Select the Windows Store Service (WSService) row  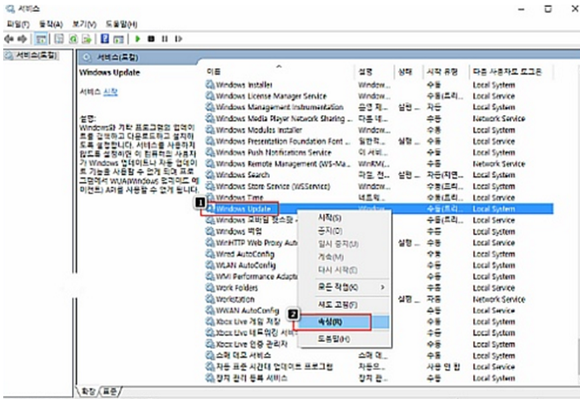point(379,186)
